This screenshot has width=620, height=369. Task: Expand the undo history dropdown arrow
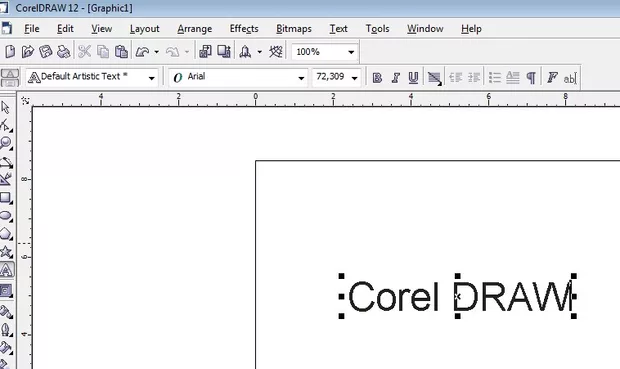click(157, 52)
